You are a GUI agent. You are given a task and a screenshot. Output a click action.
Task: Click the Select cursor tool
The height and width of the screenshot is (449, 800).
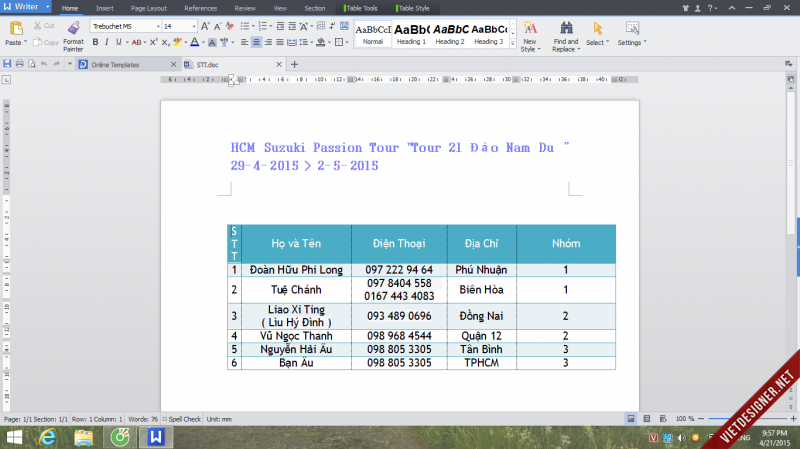pos(597,28)
